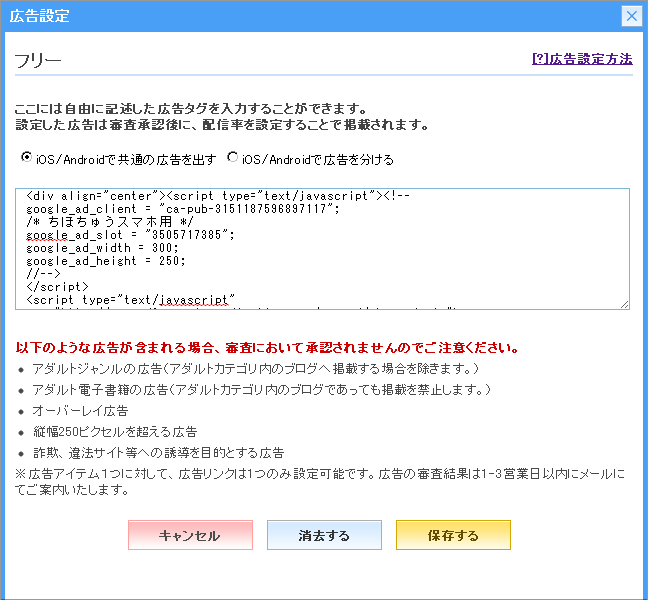The height and width of the screenshot is (600, 648).
Task: Click the google_ad_height = 250 line
Action: tap(106, 261)
